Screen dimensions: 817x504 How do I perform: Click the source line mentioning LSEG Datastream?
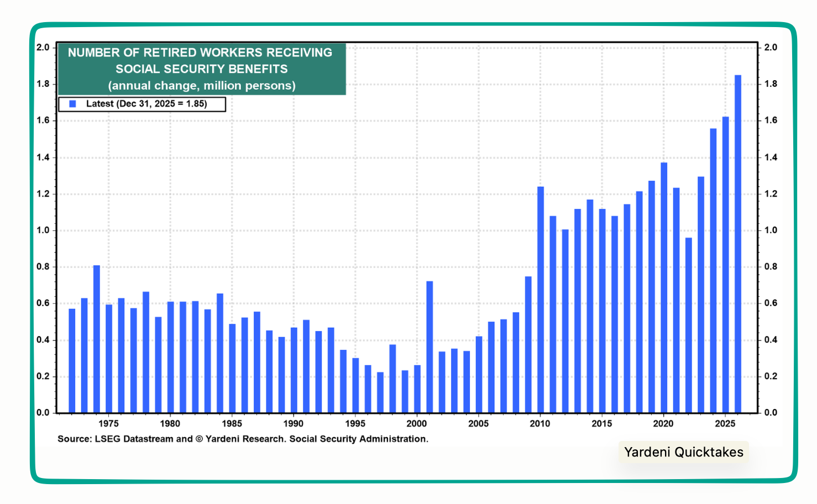pos(243,439)
